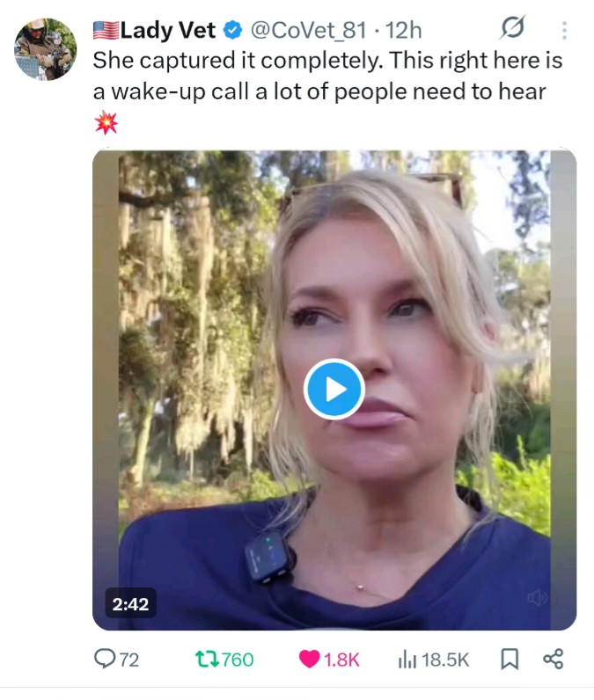Unlike the post with pink heart
The image size is (594, 700).
click(x=309, y=660)
